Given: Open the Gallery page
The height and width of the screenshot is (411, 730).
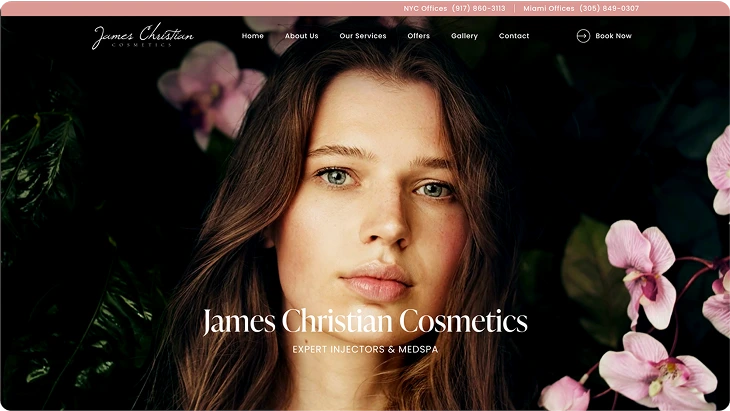Looking at the screenshot, I should tap(464, 36).
